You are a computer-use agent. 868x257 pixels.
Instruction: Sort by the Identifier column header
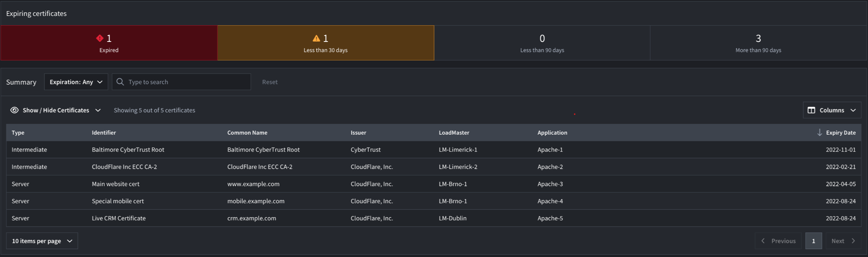(x=104, y=133)
